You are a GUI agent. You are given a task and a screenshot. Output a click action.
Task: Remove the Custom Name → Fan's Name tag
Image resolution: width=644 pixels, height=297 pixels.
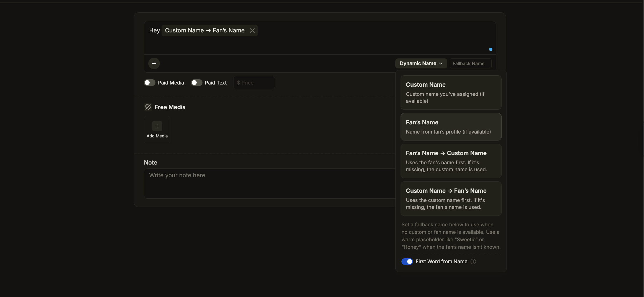(252, 31)
